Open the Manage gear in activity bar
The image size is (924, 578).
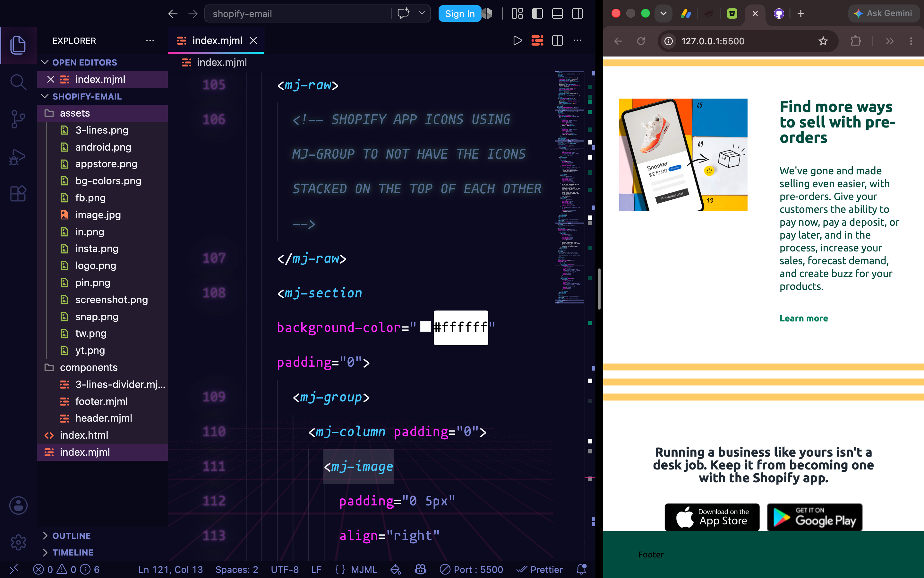tap(18, 542)
